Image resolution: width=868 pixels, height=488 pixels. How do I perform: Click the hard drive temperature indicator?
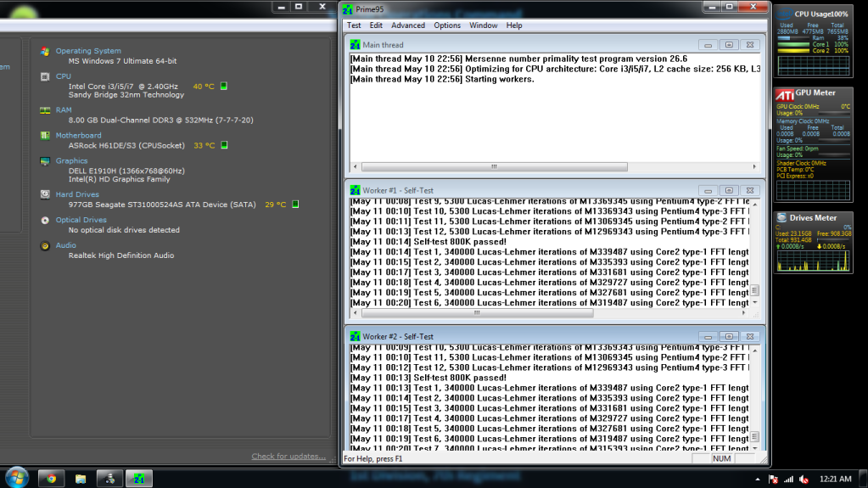(294, 205)
